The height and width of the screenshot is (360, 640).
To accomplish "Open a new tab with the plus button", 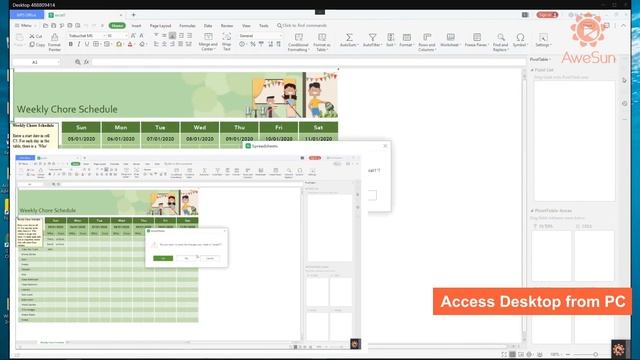I will point(133,15).
